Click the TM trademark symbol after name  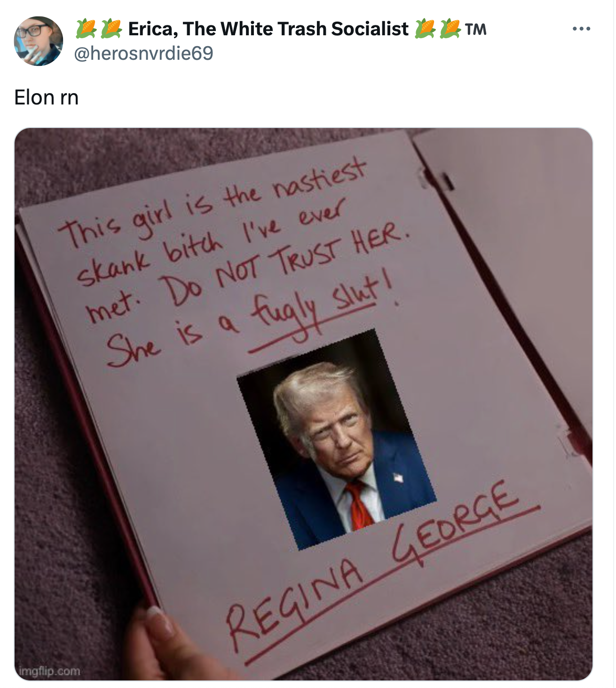[x=475, y=29]
